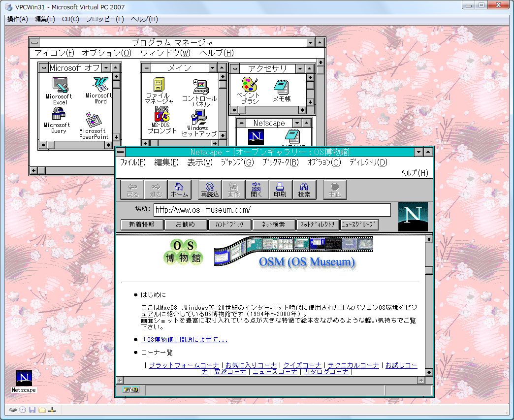Open the クイズコーナー link
514x420 pixels.
pos(302,365)
